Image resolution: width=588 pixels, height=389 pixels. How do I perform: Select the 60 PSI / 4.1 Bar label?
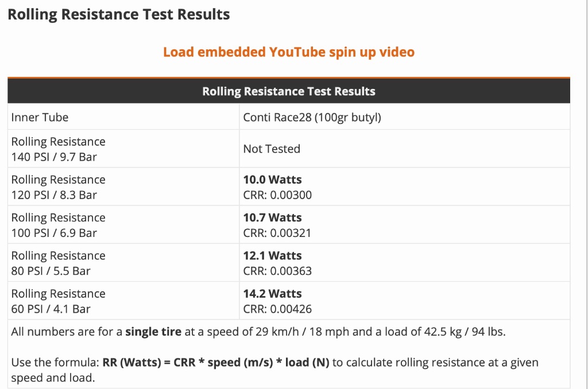51,309
